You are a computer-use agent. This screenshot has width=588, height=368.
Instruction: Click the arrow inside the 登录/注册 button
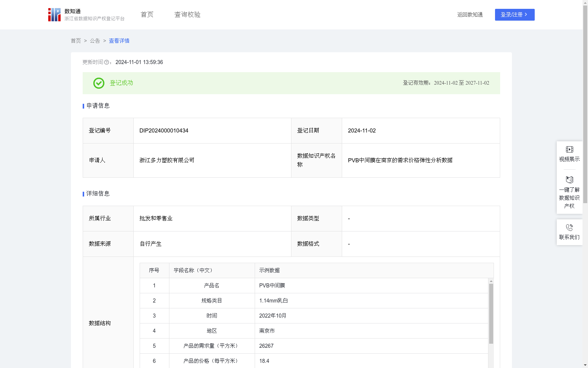pos(526,14)
